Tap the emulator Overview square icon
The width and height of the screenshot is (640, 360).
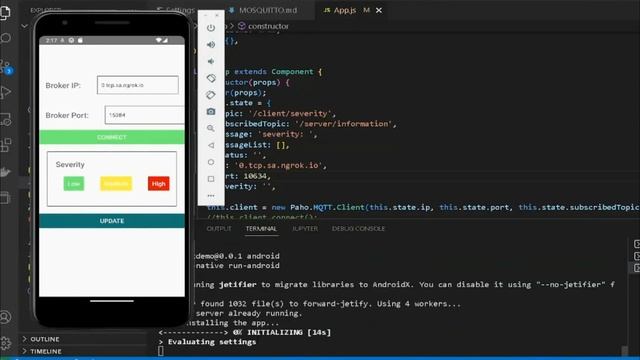coord(211,179)
